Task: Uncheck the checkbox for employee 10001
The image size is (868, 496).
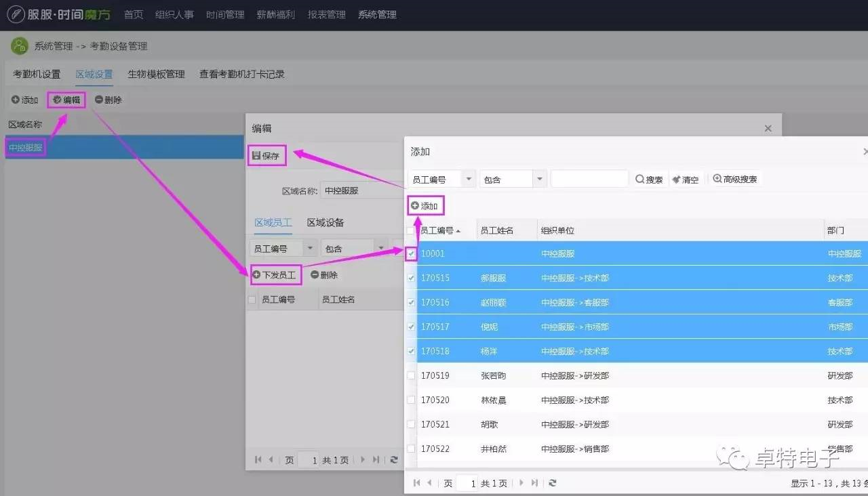Action: pos(411,253)
